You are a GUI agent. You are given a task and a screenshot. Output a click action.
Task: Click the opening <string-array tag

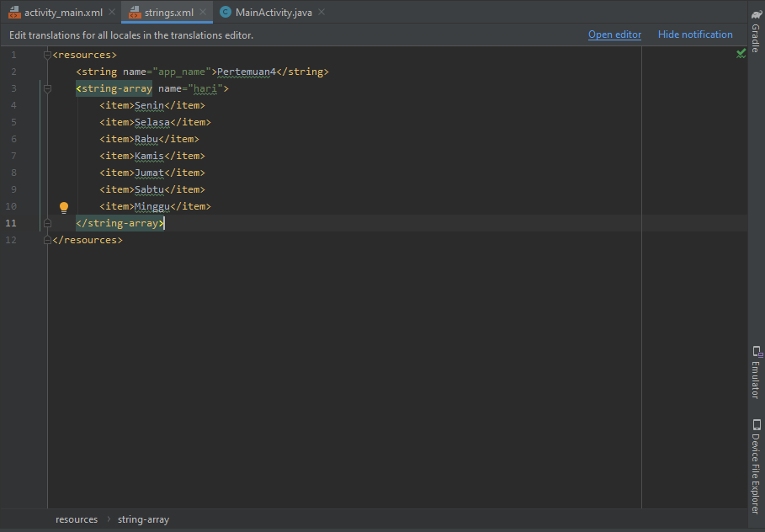click(x=114, y=89)
